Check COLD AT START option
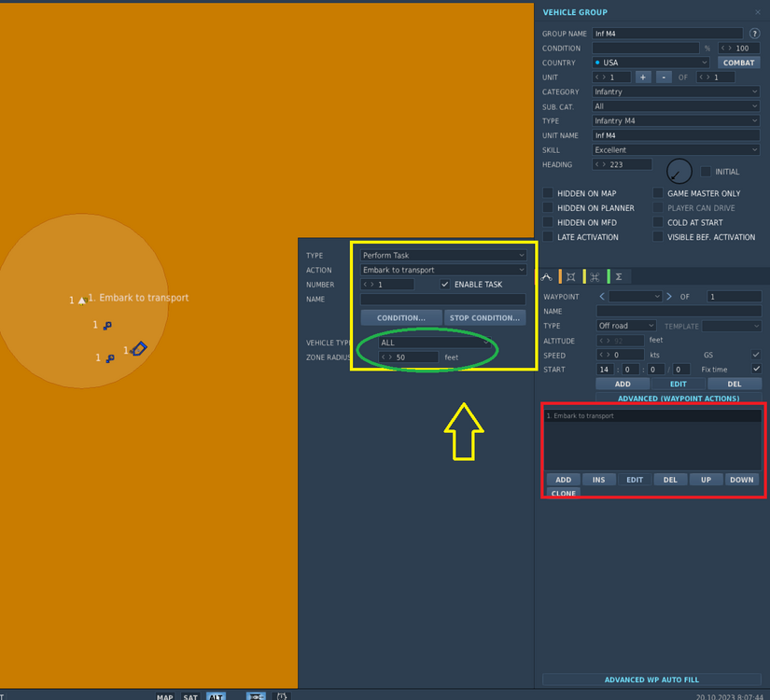 (658, 222)
